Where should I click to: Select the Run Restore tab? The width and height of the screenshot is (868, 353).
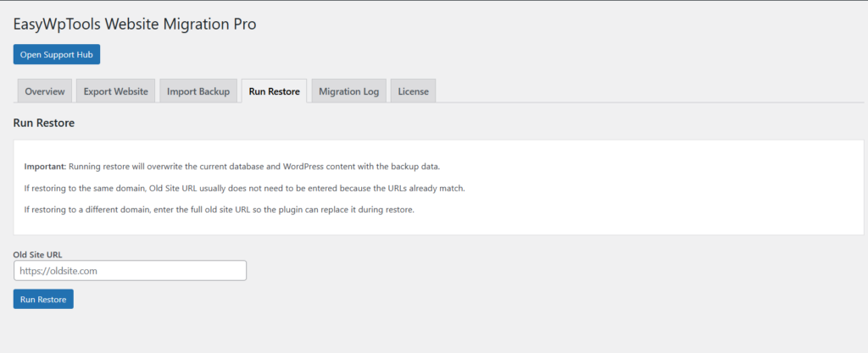[274, 91]
